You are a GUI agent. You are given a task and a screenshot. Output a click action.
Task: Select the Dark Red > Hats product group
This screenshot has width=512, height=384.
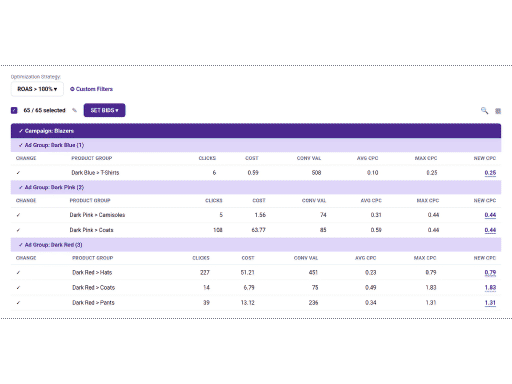point(92,273)
